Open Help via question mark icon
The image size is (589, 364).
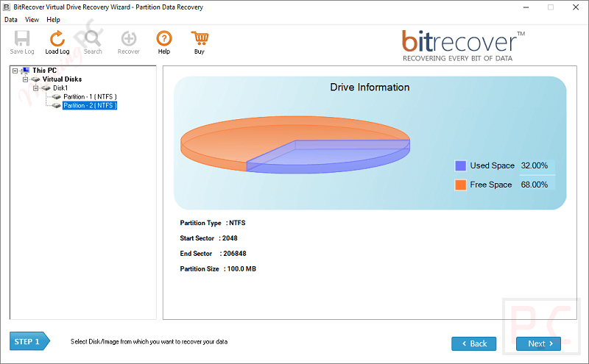pyautogui.click(x=164, y=38)
